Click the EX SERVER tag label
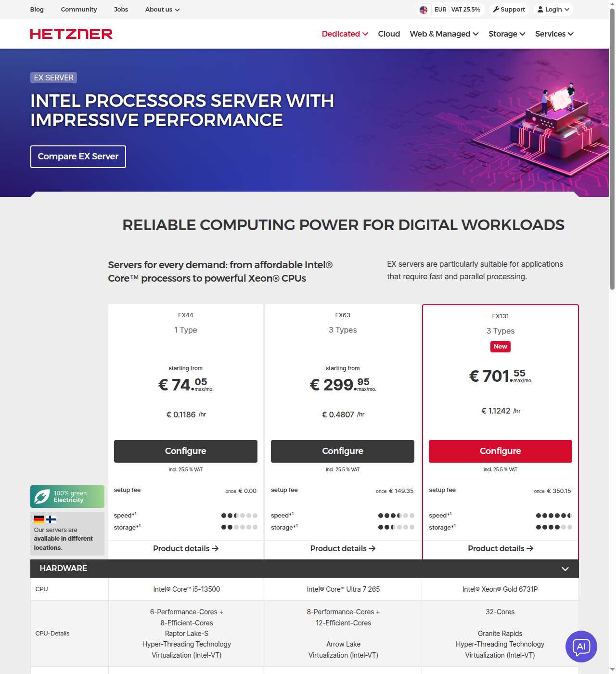 pyautogui.click(x=53, y=78)
